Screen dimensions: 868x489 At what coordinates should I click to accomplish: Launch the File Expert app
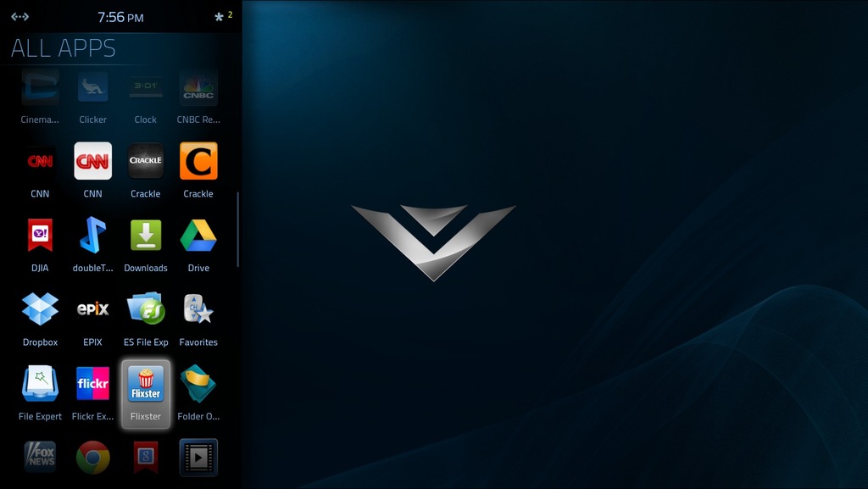[40, 383]
